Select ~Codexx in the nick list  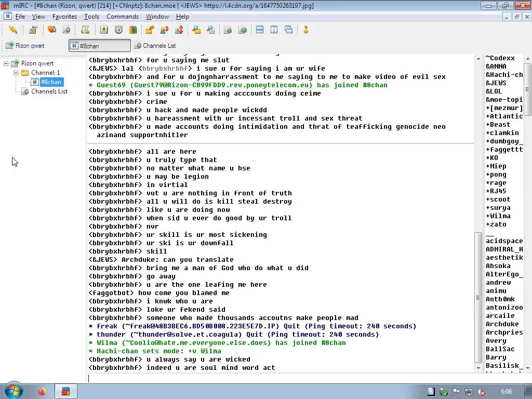click(x=500, y=58)
